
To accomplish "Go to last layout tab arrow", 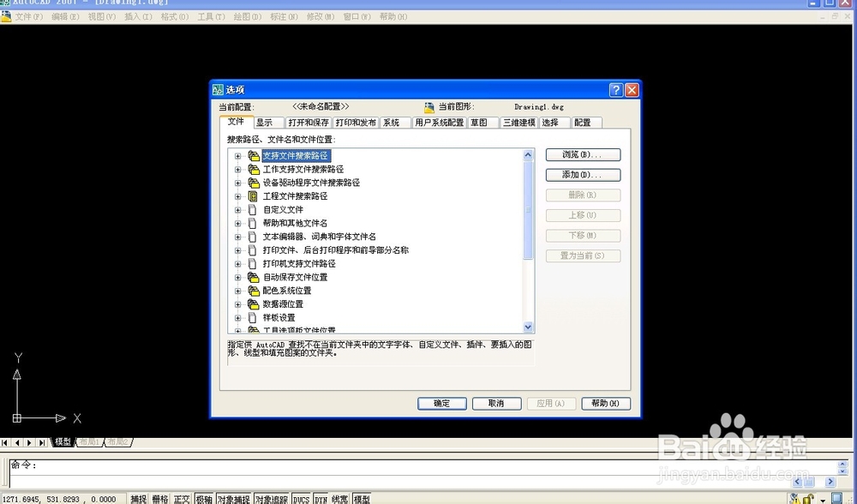I will [42, 442].
